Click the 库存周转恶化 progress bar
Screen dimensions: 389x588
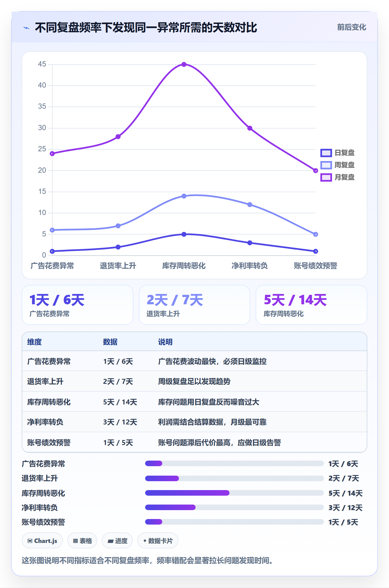(x=235, y=493)
